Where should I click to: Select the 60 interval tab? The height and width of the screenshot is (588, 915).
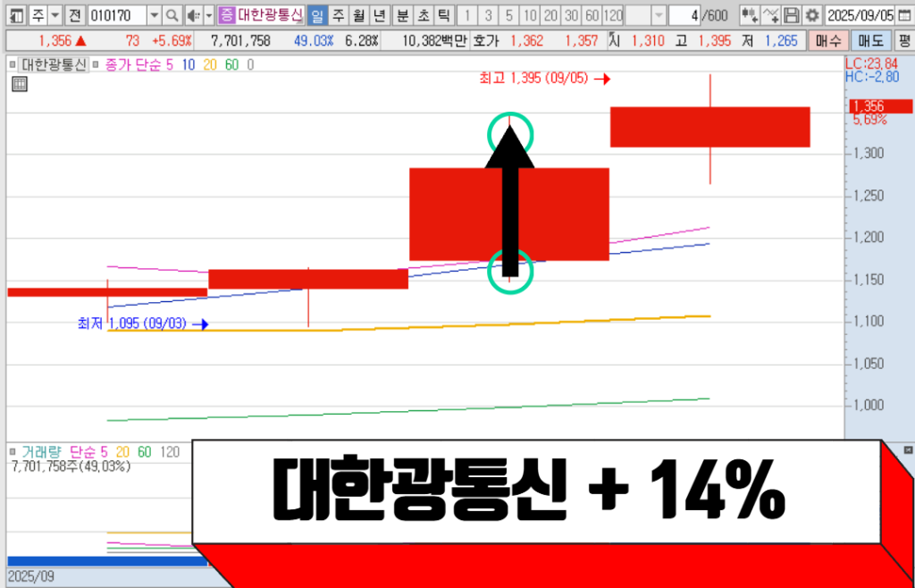click(x=591, y=15)
